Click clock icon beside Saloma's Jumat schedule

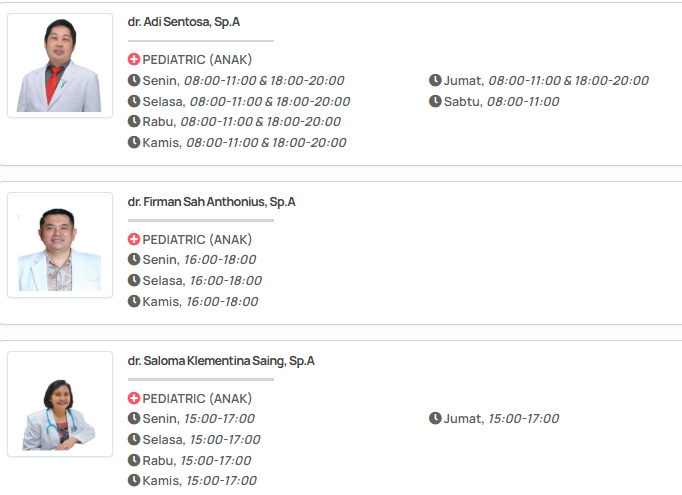coord(435,419)
